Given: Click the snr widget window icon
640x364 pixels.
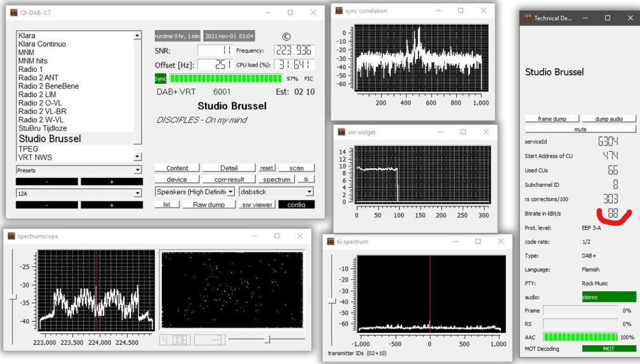Looking at the screenshot, I should (341, 132).
